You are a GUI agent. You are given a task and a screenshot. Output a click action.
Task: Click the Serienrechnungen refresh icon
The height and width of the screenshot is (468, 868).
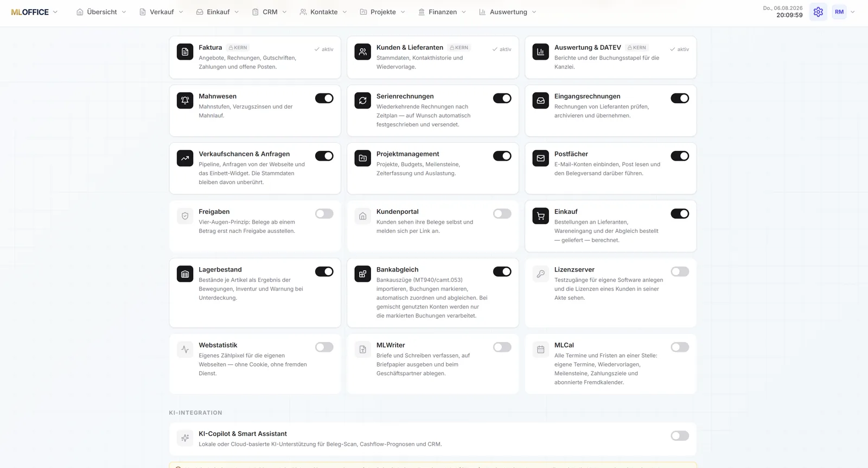coord(363,100)
